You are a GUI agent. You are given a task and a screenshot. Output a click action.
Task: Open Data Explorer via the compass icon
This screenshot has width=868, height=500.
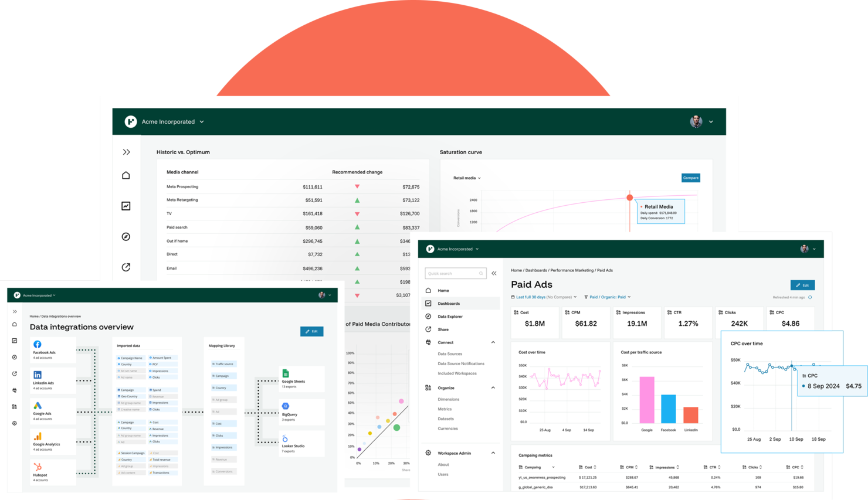[429, 316]
